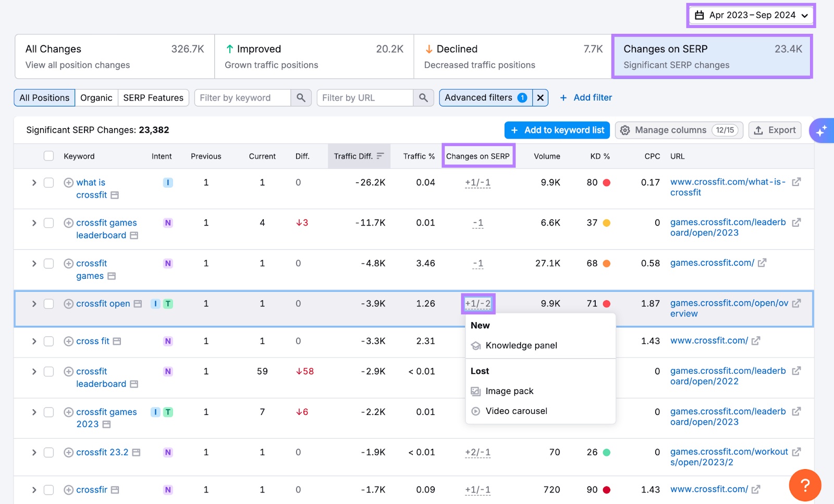Expand the what is crossfit row

33,182
